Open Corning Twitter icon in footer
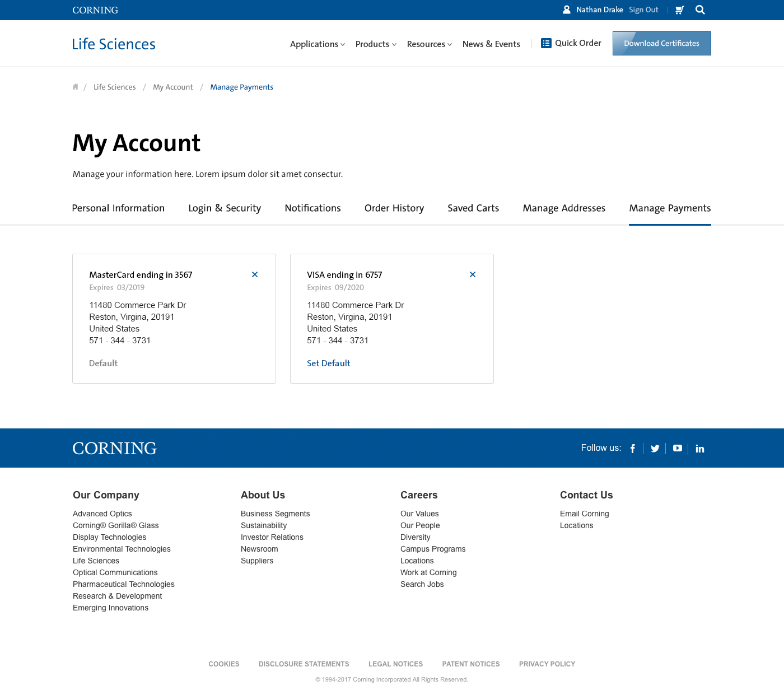784x695 pixels. click(655, 449)
